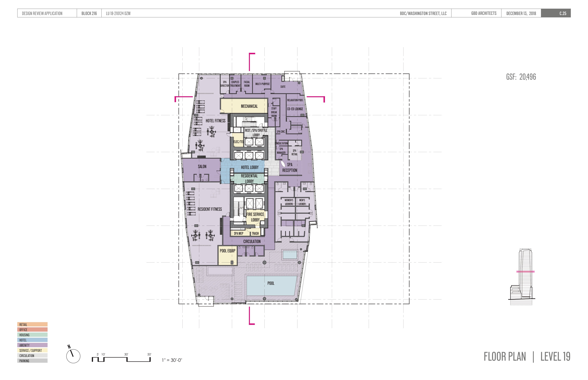This screenshot has height=380, width=588.
Task: Click the POOL EQUIP room label
Action: [228, 251]
